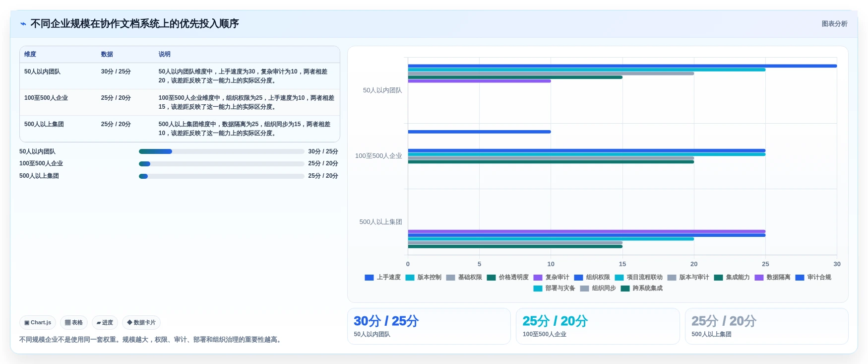Image resolution: width=868 pixels, height=364 pixels.
Task: Click the 图表分析 label in header
Action: pos(834,24)
